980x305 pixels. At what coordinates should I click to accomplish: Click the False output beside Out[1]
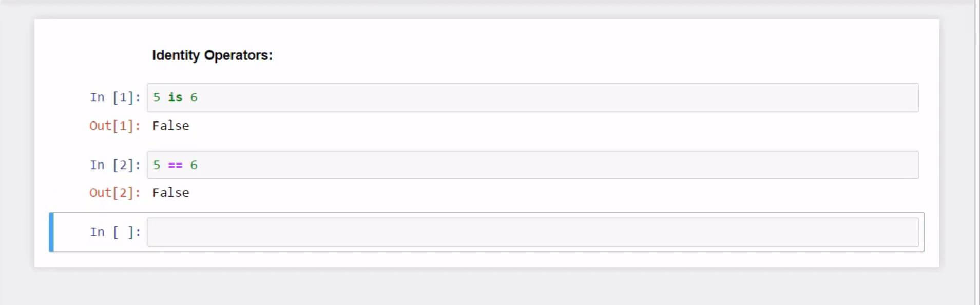click(x=170, y=126)
